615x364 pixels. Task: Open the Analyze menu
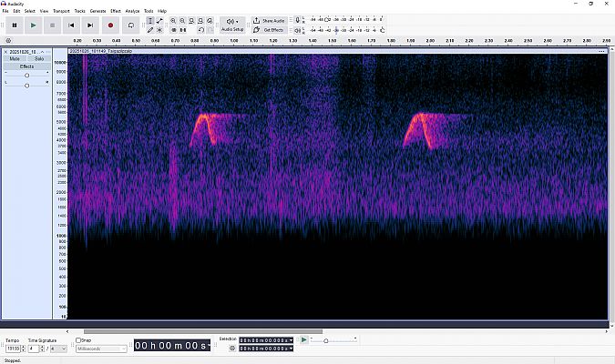pyautogui.click(x=132, y=11)
